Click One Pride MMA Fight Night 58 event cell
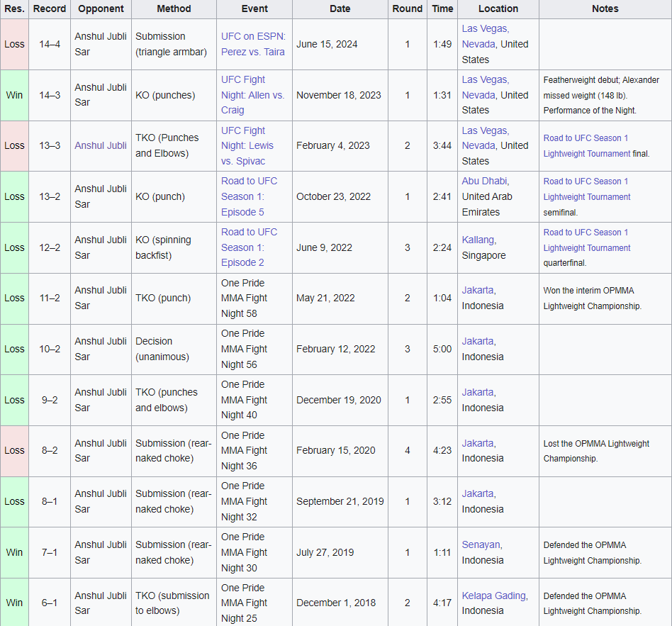672x626 pixels. tap(254, 298)
